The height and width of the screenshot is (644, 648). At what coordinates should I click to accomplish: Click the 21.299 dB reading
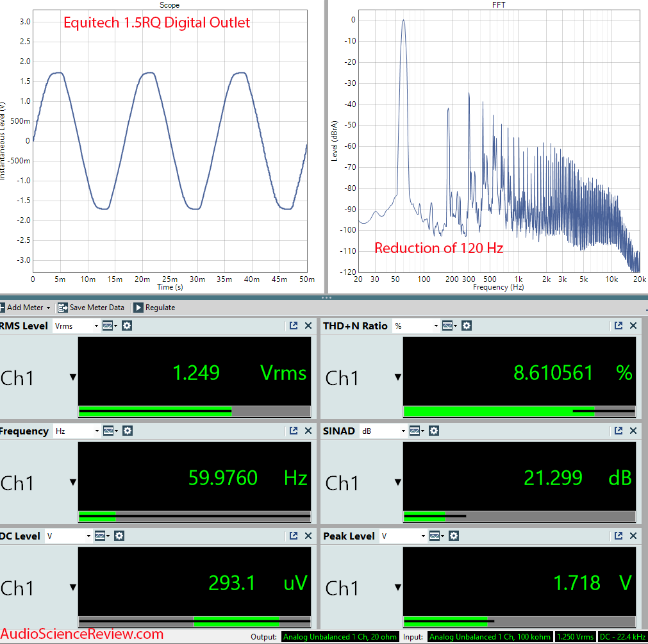tap(577, 478)
